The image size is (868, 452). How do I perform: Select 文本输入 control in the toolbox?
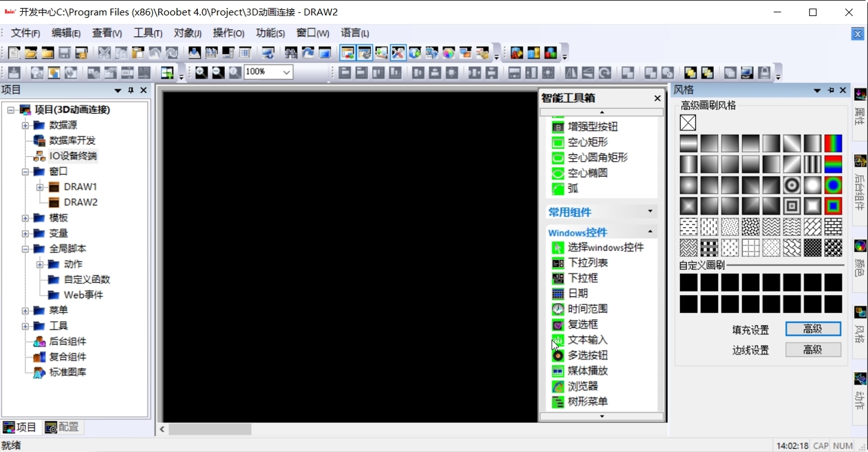(x=587, y=339)
